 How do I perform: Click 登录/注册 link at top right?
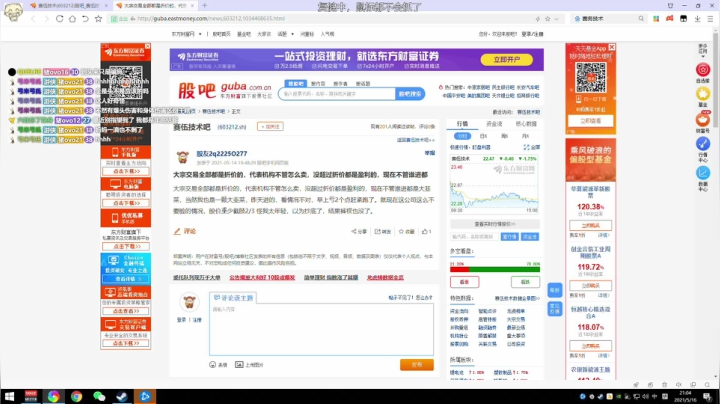pyautogui.click(x=532, y=34)
